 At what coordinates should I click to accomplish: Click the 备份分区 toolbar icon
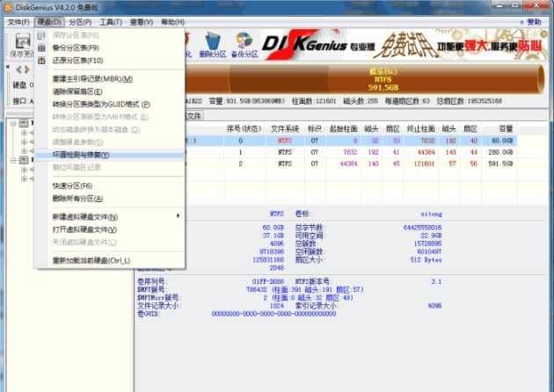tap(244, 45)
